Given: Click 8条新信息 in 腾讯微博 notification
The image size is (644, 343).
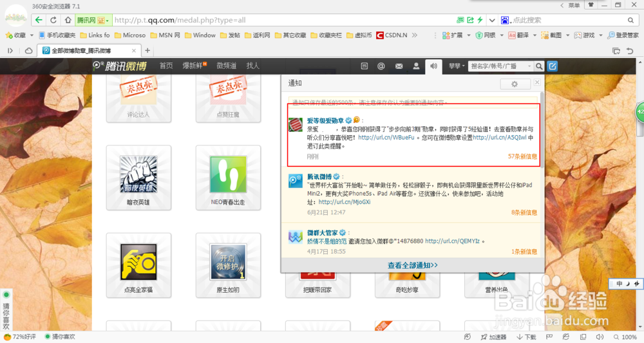Looking at the screenshot, I should point(524,212).
